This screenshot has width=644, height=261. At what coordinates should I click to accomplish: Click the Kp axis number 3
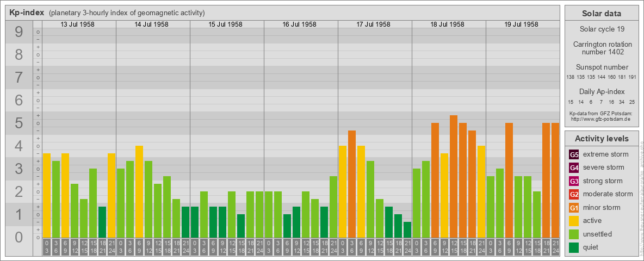tap(19, 169)
